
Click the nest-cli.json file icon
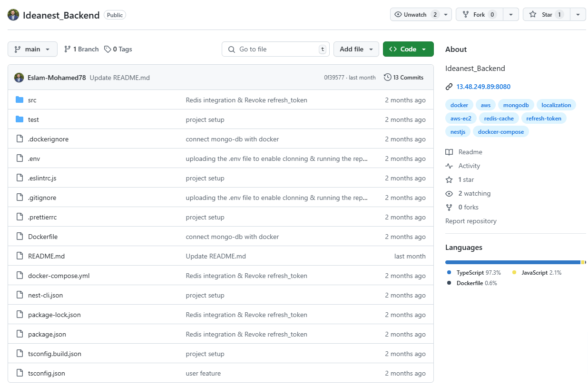tap(20, 295)
